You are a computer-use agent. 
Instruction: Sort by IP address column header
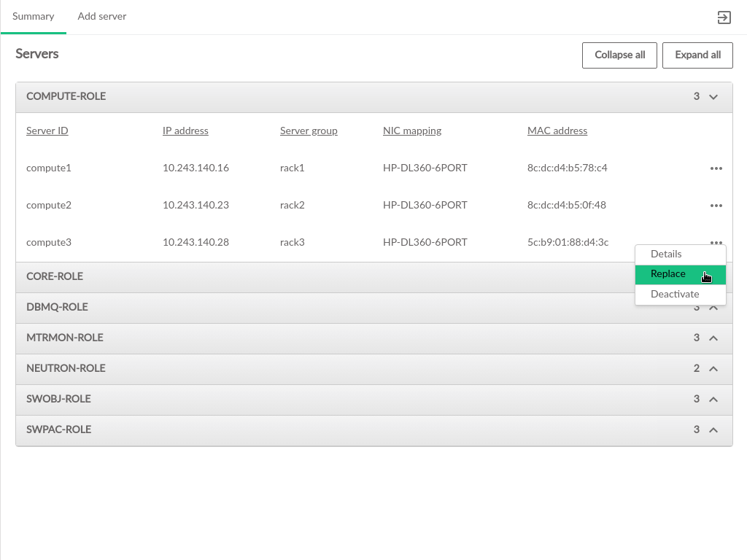(x=185, y=131)
